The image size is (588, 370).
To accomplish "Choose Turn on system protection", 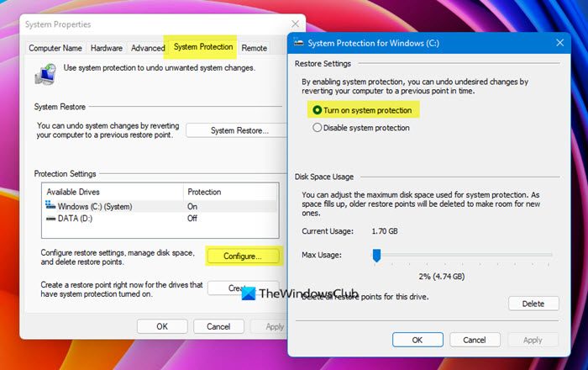I will click(363, 110).
